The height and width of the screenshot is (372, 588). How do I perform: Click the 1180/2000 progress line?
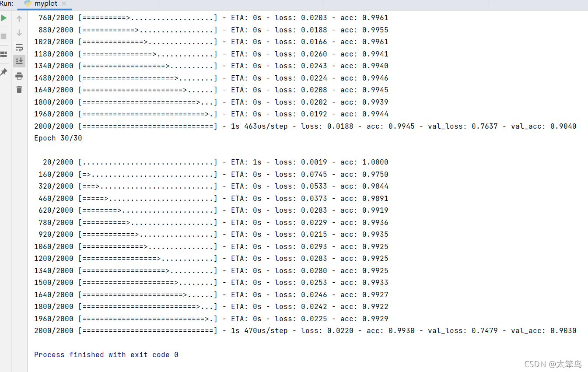pyautogui.click(x=211, y=54)
